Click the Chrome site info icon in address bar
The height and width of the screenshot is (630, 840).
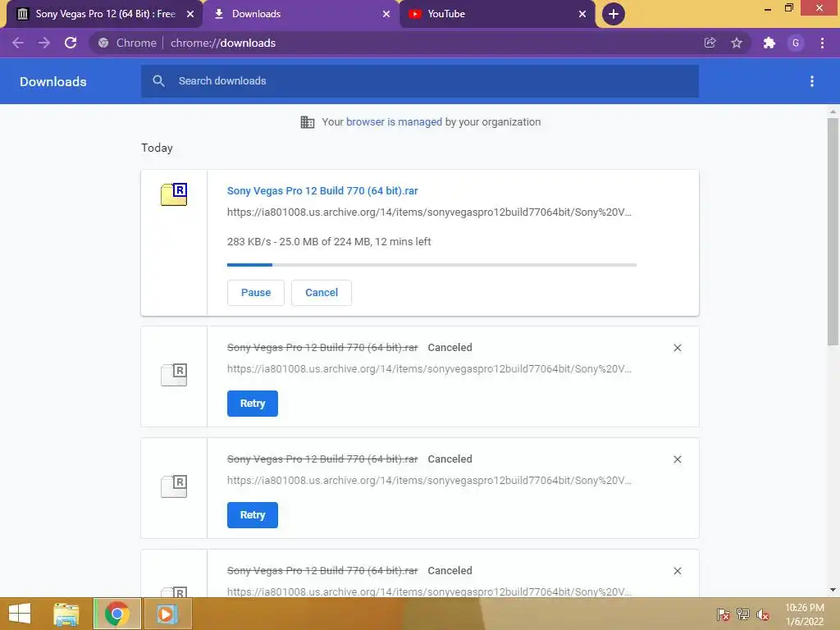pos(103,43)
